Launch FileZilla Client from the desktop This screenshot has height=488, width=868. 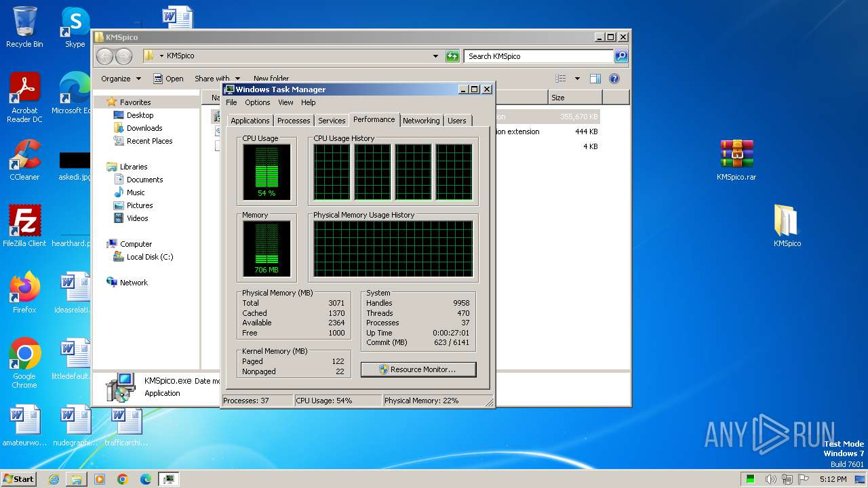tap(24, 226)
